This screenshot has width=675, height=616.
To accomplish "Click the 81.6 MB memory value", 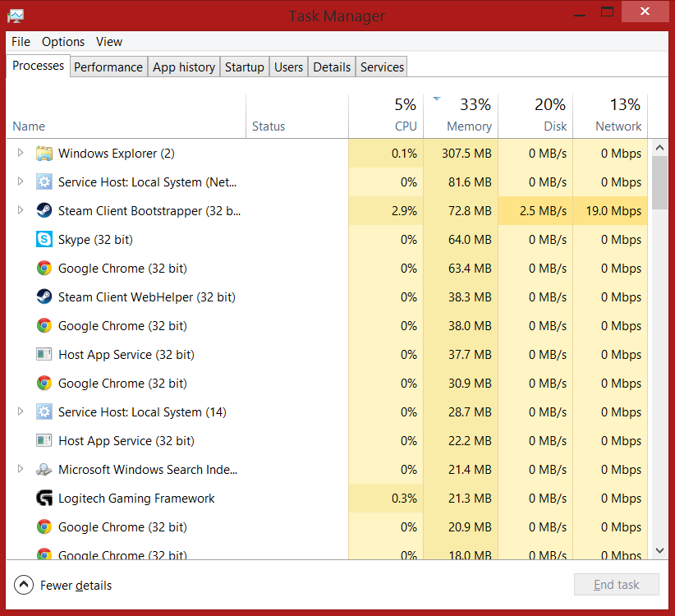I will pyautogui.click(x=470, y=182).
